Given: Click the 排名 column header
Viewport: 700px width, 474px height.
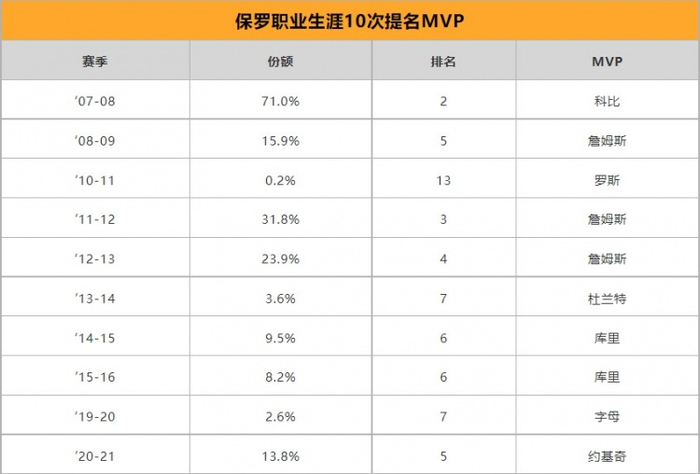Looking at the screenshot, I should pyautogui.click(x=443, y=61).
